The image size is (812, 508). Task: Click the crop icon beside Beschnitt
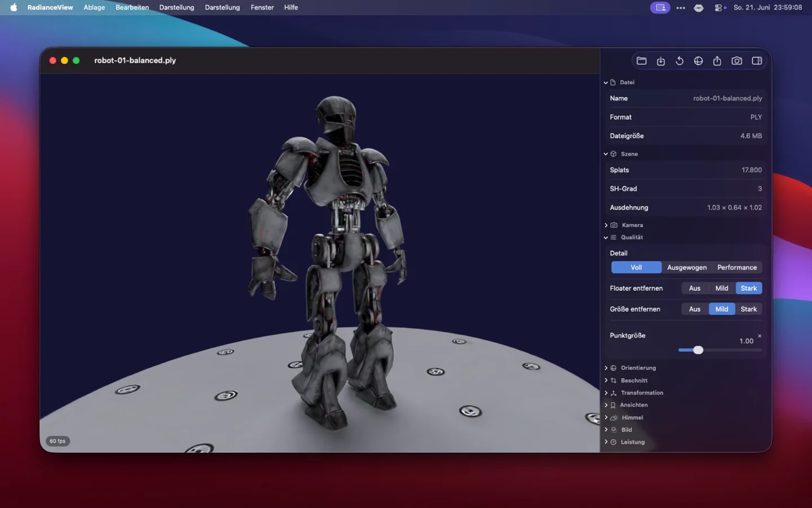click(x=614, y=381)
